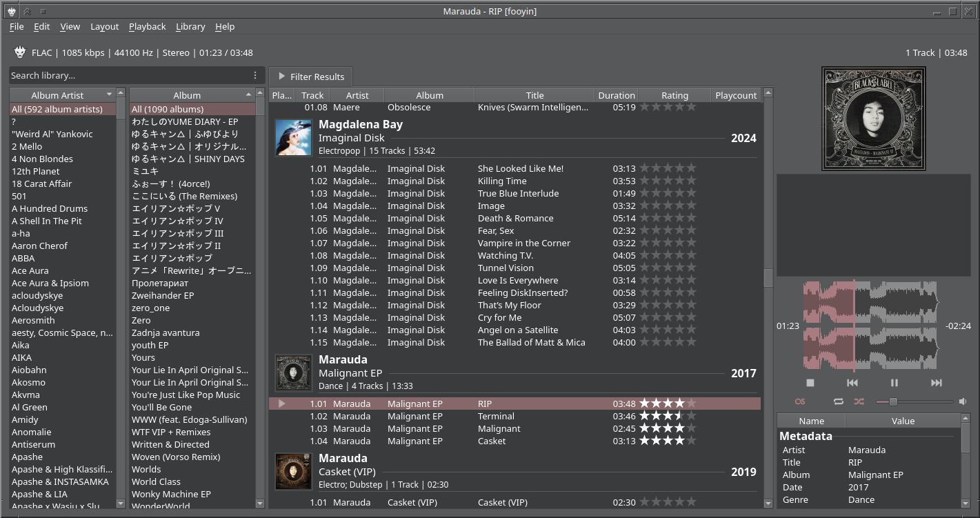
Task: Toggle Last.fm scrobbling icon
Action: point(800,401)
